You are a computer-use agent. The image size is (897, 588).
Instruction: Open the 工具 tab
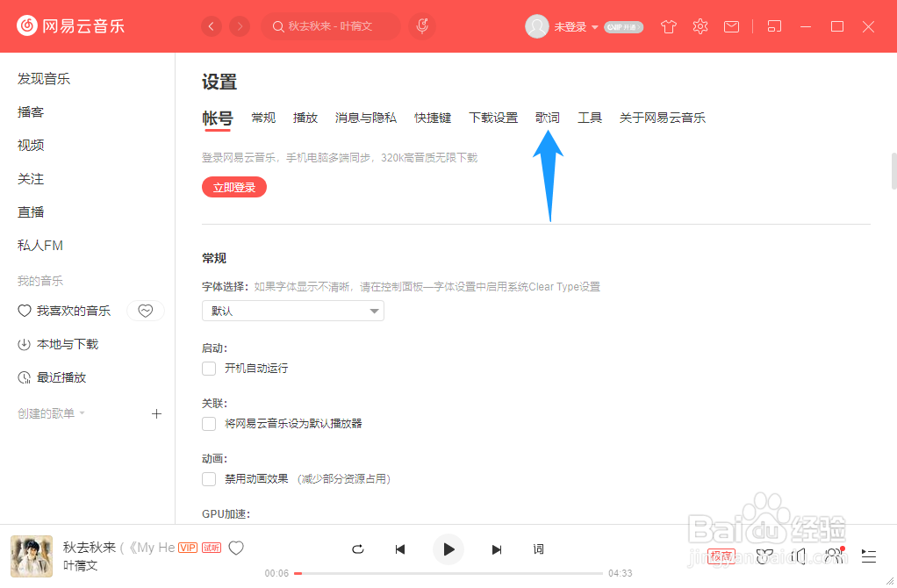590,118
